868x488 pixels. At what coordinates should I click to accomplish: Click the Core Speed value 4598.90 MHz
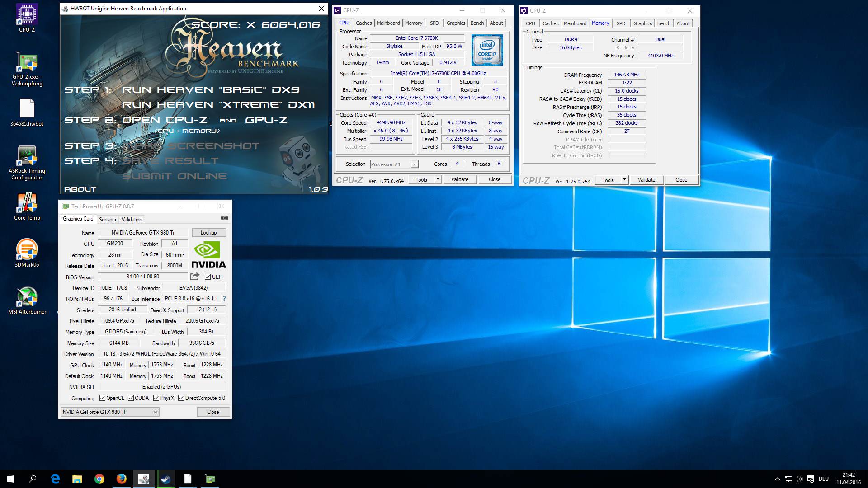[x=391, y=122]
